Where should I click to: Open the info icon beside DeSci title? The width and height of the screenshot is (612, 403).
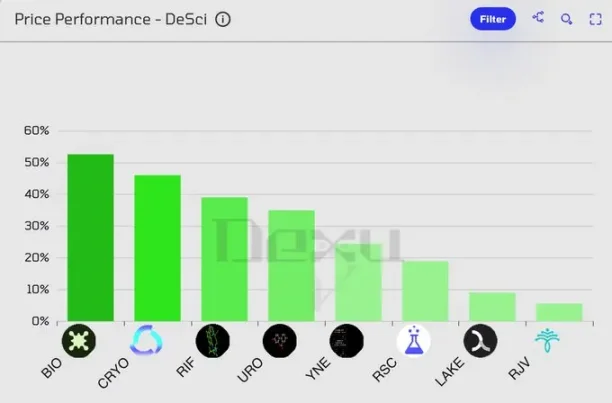(223, 19)
